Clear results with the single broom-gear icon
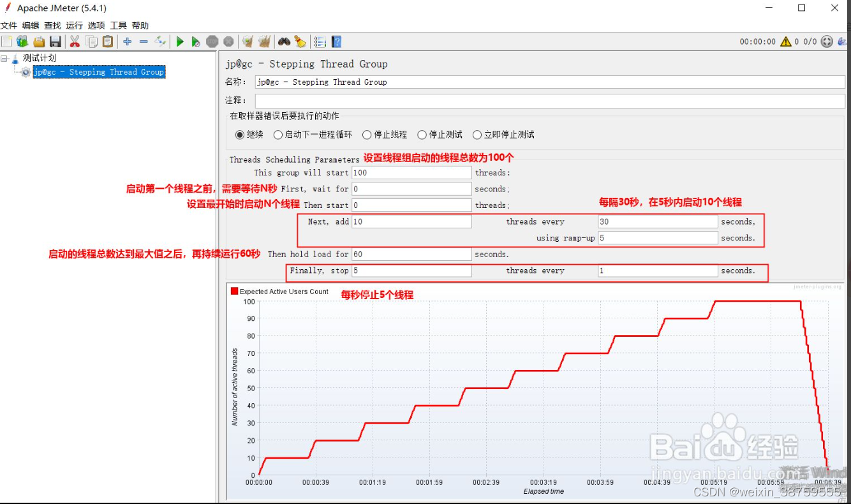Image resolution: width=851 pixels, height=504 pixels. coord(248,41)
